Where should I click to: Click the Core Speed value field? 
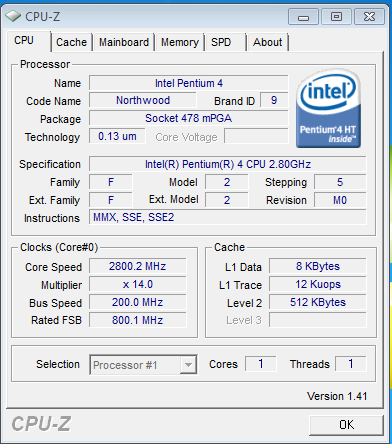pyautogui.click(x=138, y=266)
